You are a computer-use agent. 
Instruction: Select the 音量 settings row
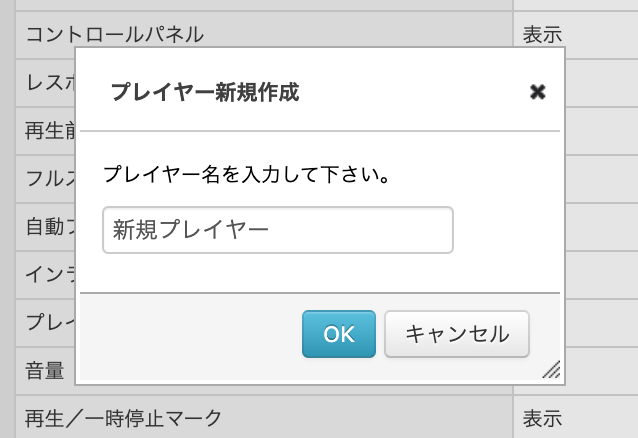[45, 370]
